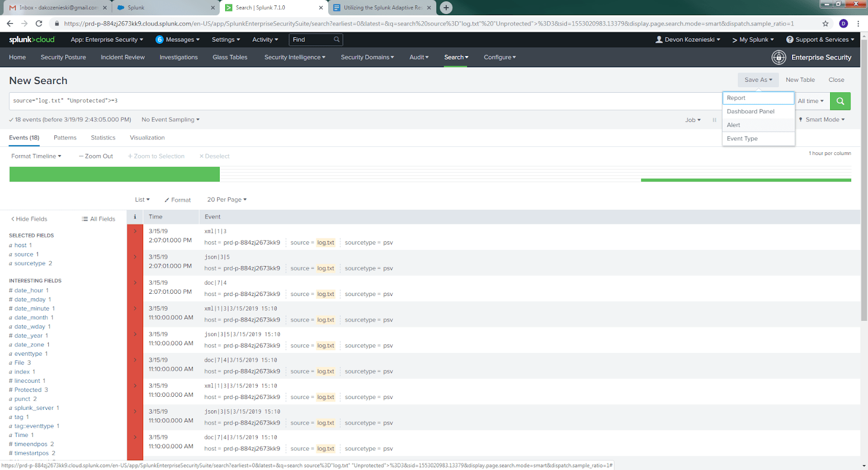This screenshot has width=868, height=470.
Task: Expand the json|3|5 event at 2:07:01 PM
Action: click(135, 257)
